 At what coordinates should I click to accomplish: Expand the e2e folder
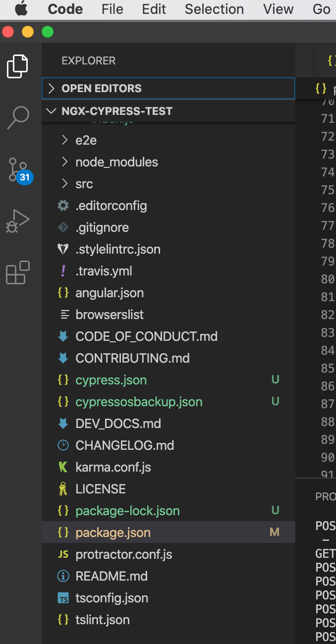pyautogui.click(x=86, y=140)
